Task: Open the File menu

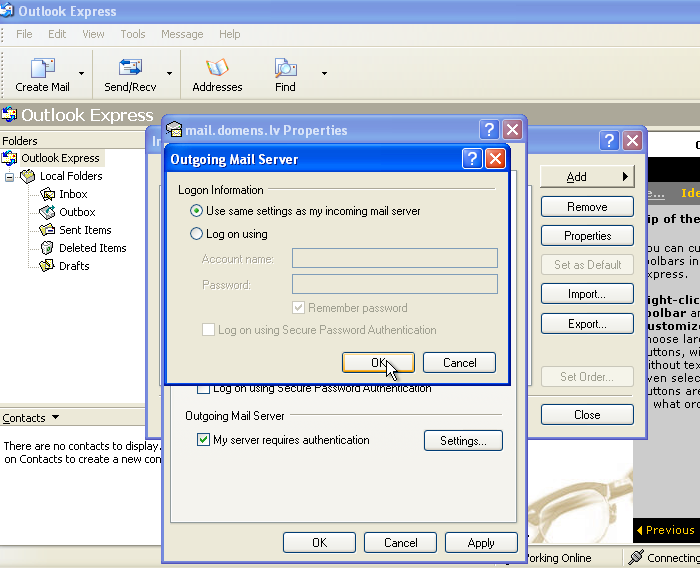Action: point(24,34)
